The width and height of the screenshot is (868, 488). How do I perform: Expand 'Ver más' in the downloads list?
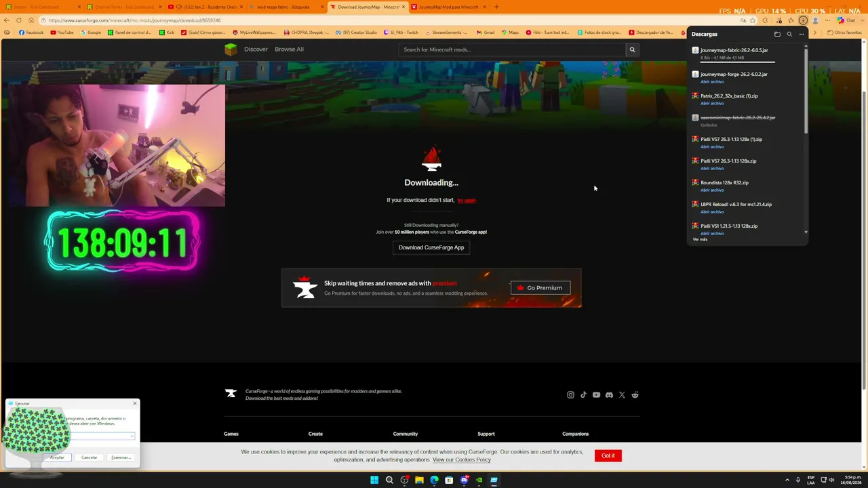[700, 239]
